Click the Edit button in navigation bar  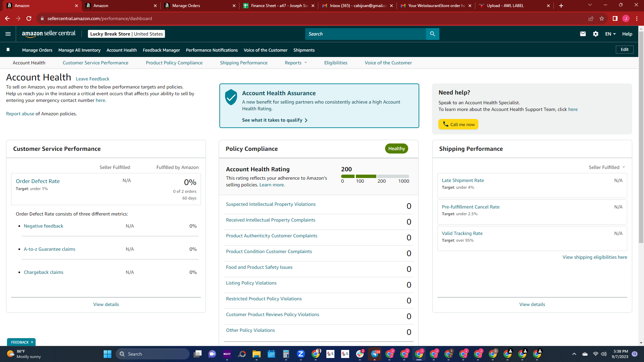(625, 50)
